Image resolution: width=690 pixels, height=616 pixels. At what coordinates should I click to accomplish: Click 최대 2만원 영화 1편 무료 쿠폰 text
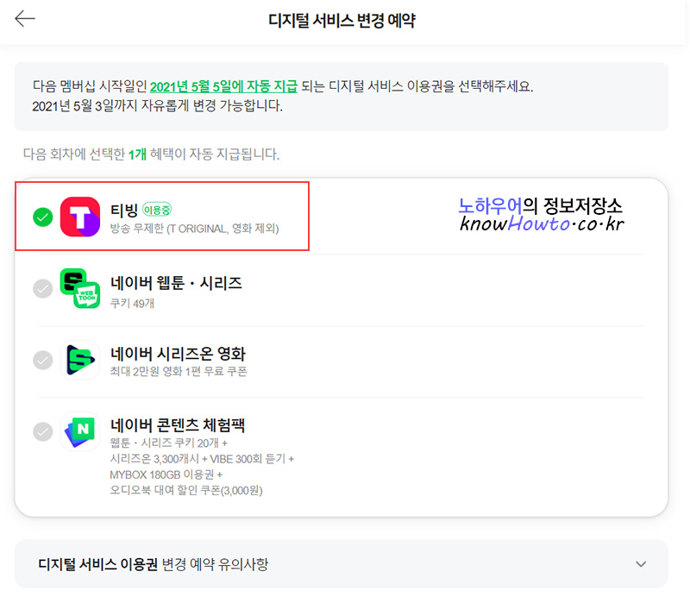point(179,371)
